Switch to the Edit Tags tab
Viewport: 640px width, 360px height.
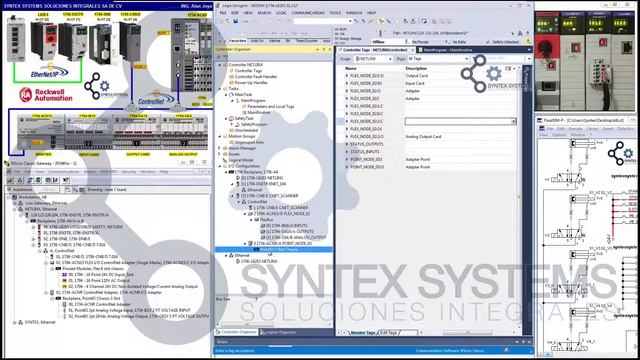tap(389, 333)
